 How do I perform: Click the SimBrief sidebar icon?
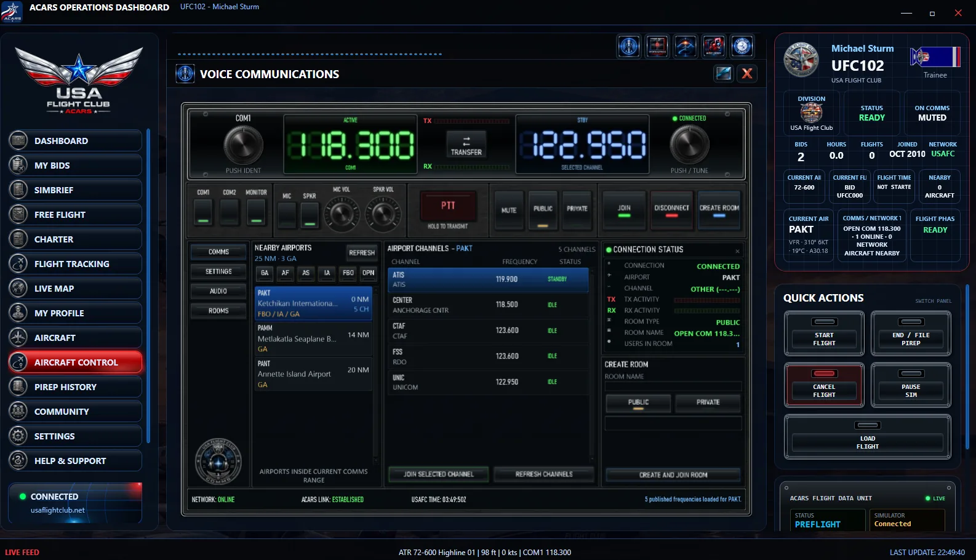19,190
